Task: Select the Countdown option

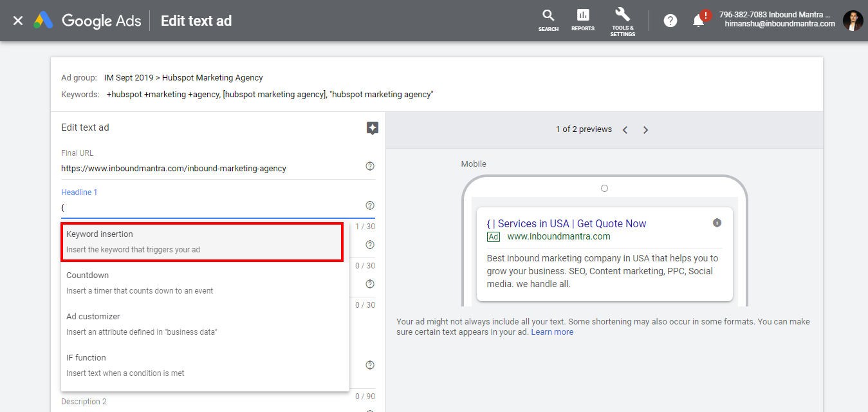Action: click(205, 283)
